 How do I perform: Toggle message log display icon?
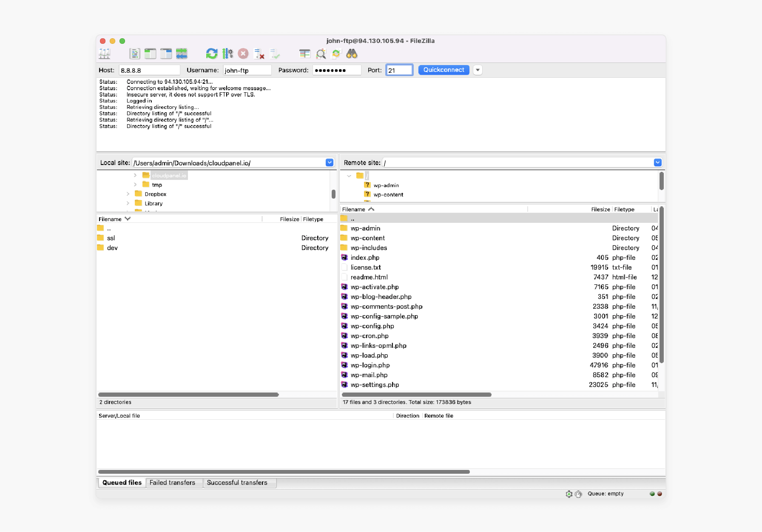point(135,54)
